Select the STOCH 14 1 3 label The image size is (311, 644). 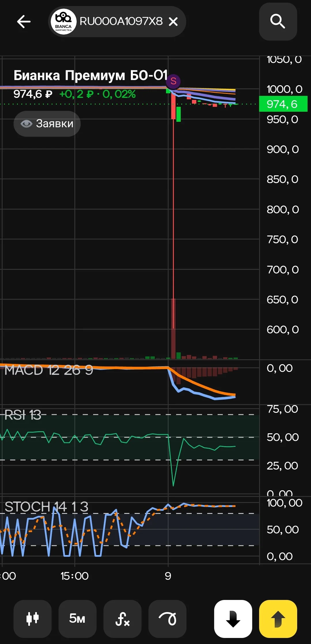click(x=46, y=506)
